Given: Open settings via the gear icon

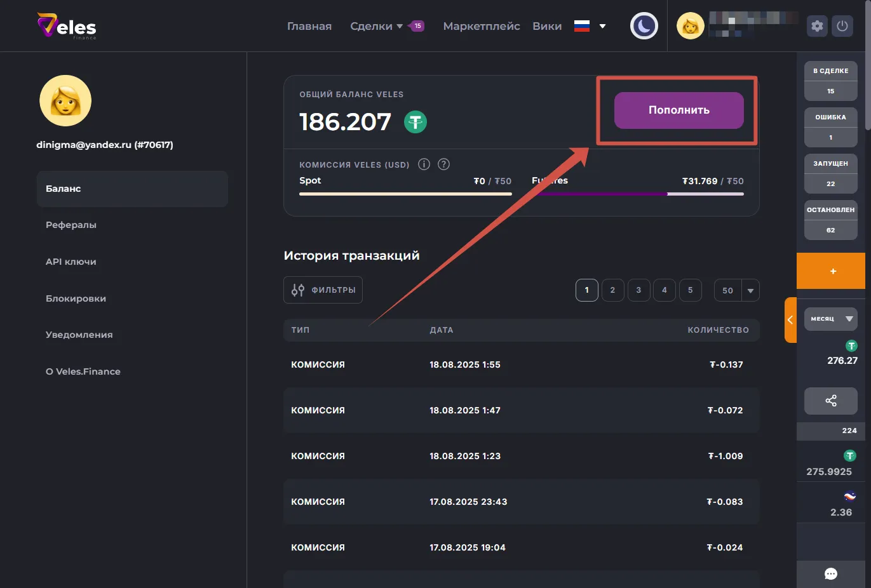Looking at the screenshot, I should [x=817, y=26].
